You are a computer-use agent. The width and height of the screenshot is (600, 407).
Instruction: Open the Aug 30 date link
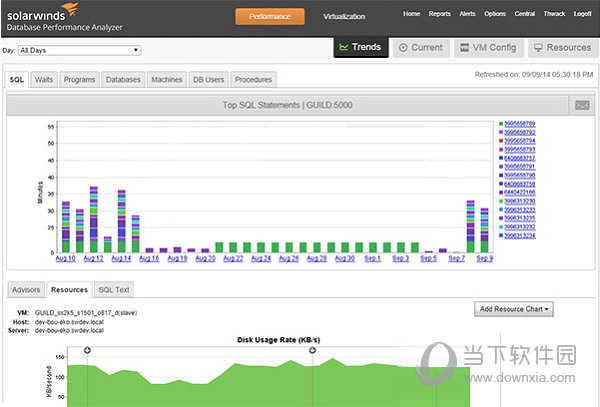[x=345, y=259]
